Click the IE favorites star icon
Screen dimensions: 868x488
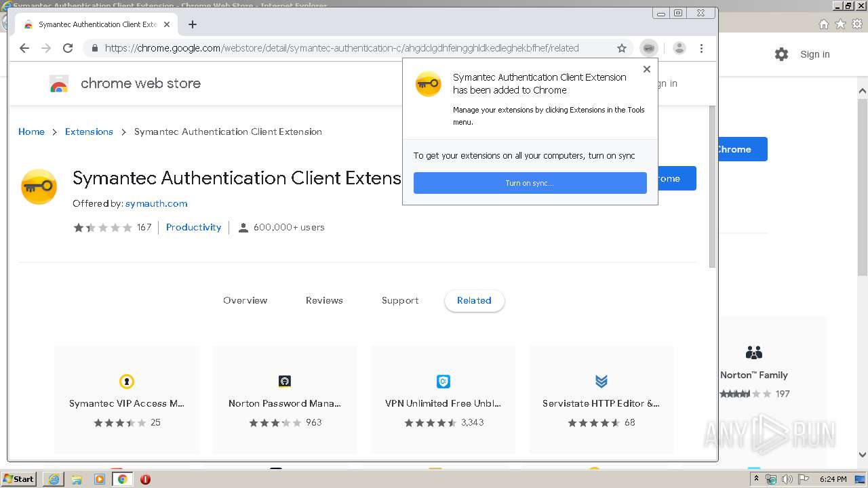pos(840,24)
